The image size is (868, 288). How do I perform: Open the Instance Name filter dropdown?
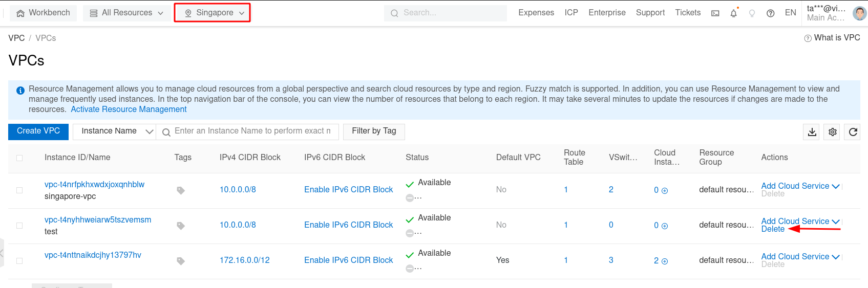(x=114, y=131)
